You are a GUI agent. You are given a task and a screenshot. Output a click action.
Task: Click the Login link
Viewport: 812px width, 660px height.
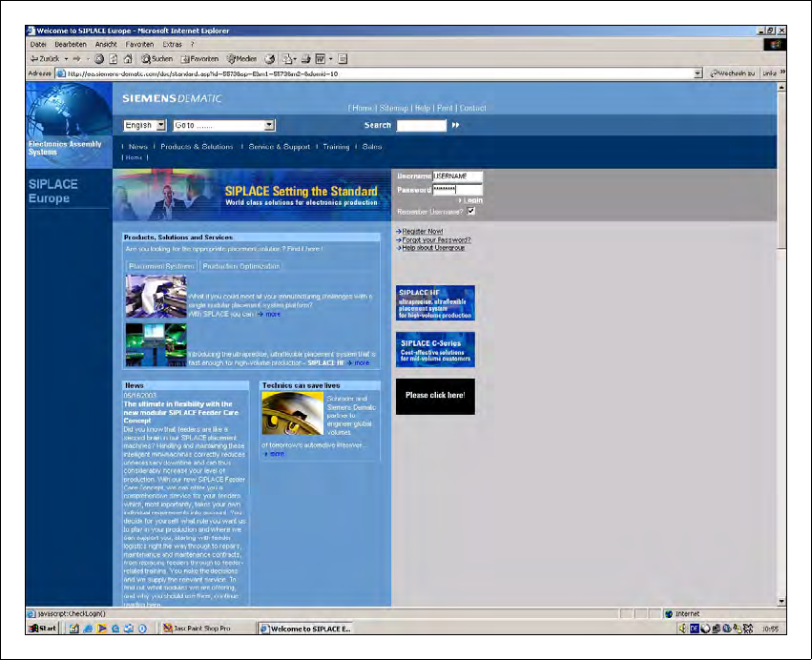(x=472, y=200)
